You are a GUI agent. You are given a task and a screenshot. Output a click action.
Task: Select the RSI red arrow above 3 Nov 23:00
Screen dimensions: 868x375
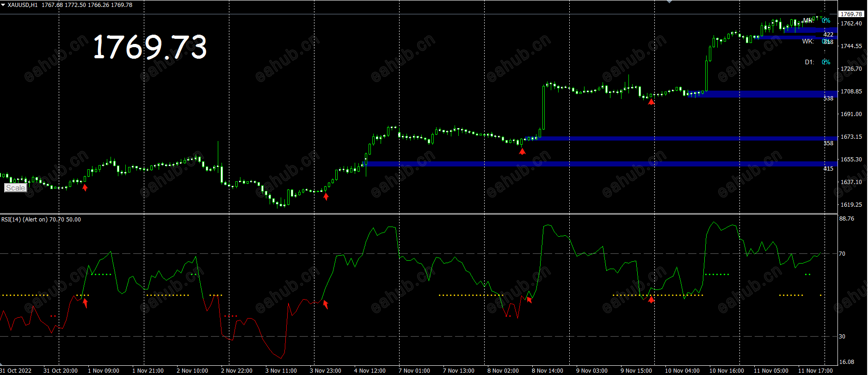coord(326,304)
